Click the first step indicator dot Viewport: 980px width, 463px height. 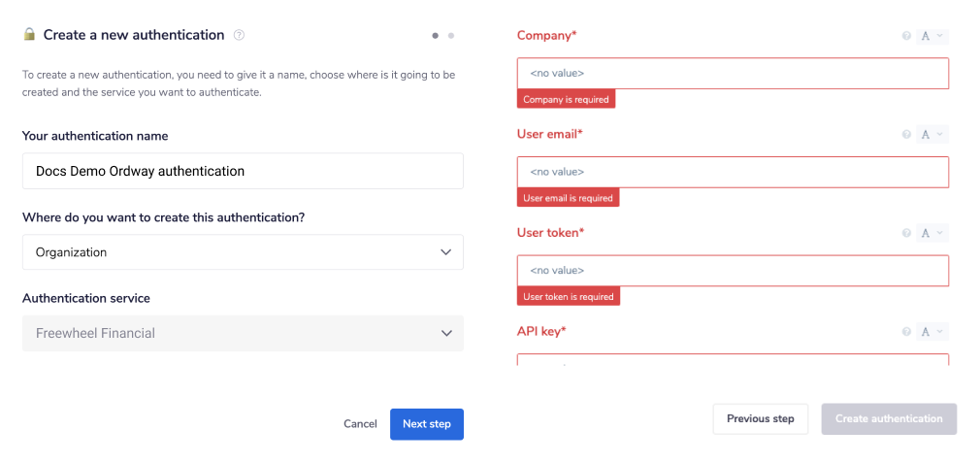(436, 36)
